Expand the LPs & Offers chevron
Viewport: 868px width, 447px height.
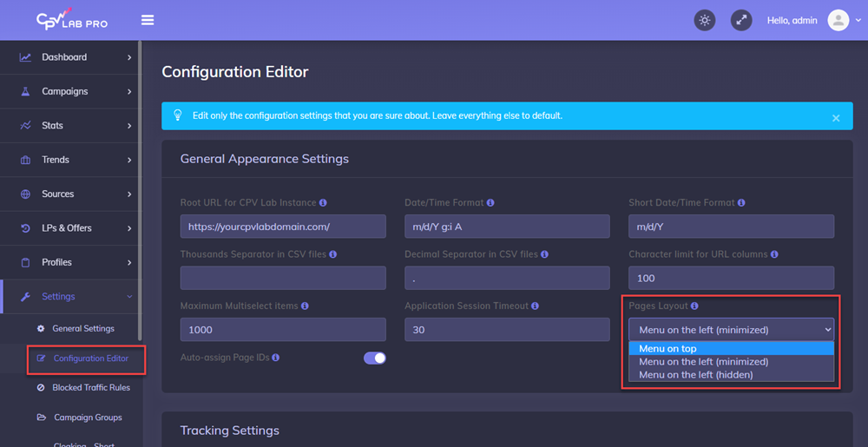(129, 228)
